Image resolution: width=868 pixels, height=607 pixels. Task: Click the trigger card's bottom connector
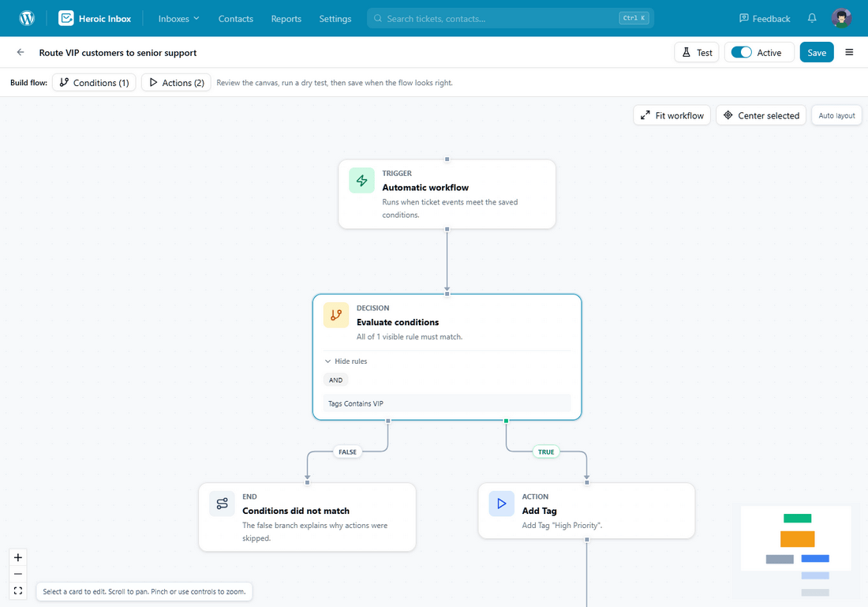point(447,229)
